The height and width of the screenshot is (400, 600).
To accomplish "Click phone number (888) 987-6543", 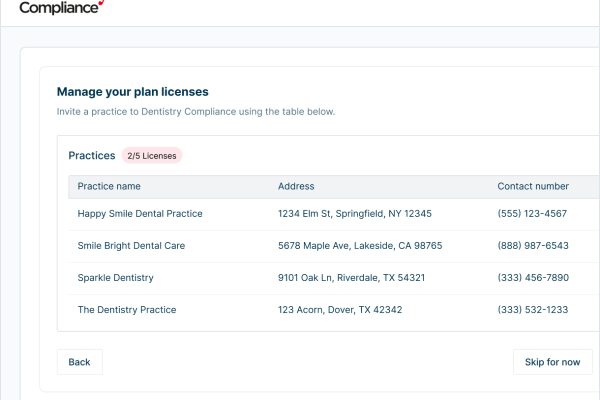I will 533,246.
